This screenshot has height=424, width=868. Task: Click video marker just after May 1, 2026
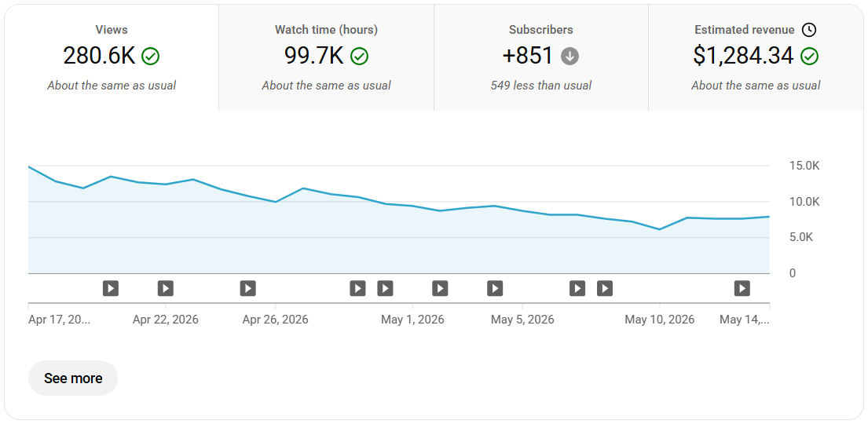[440, 288]
